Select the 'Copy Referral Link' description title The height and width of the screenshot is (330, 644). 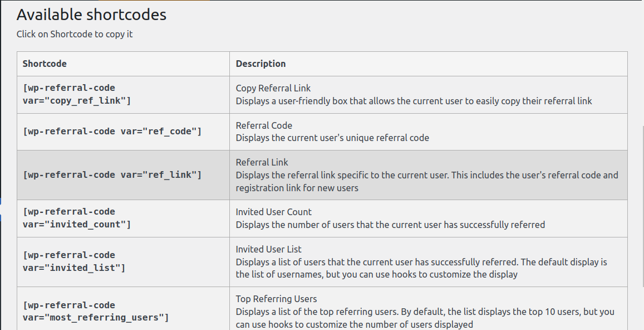pos(273,88)
